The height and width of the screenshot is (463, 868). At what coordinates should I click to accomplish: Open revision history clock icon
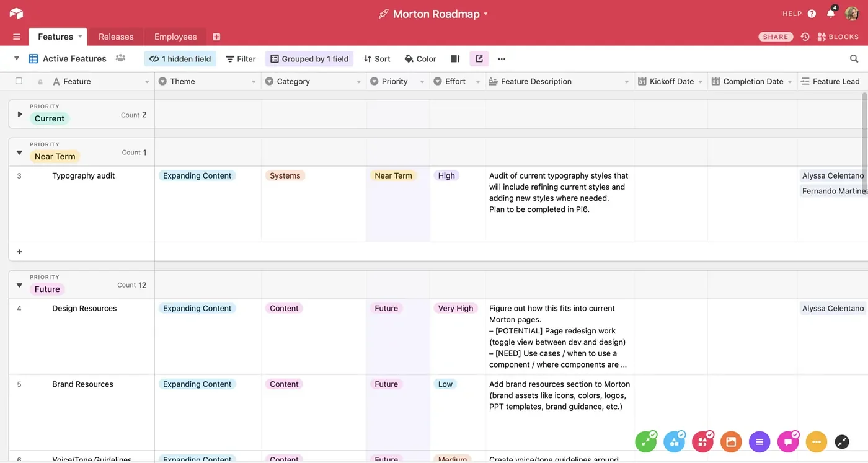pos(805,37)
